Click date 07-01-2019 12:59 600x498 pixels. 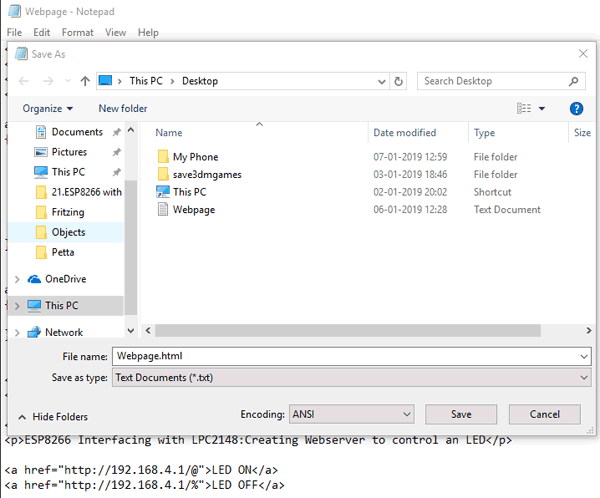(x=410, y=157)
